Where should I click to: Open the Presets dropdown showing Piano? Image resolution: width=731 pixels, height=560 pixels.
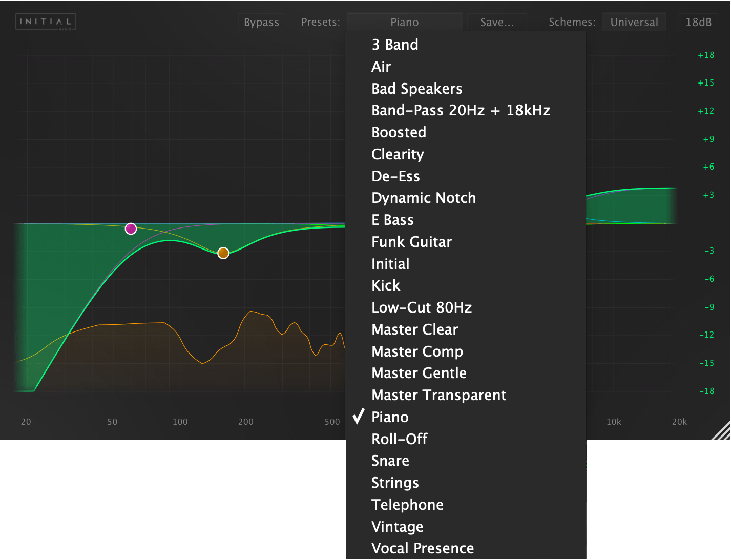[x=404, y=22]
